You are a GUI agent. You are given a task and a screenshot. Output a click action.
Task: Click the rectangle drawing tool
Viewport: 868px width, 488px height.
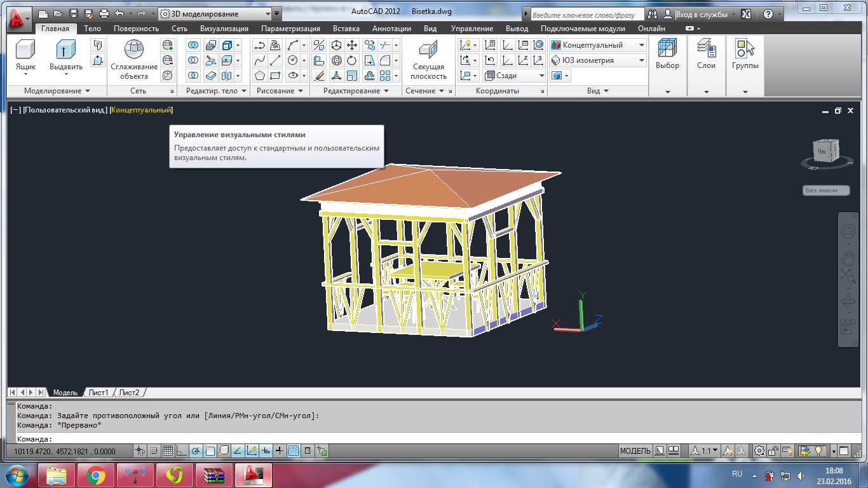275,76
